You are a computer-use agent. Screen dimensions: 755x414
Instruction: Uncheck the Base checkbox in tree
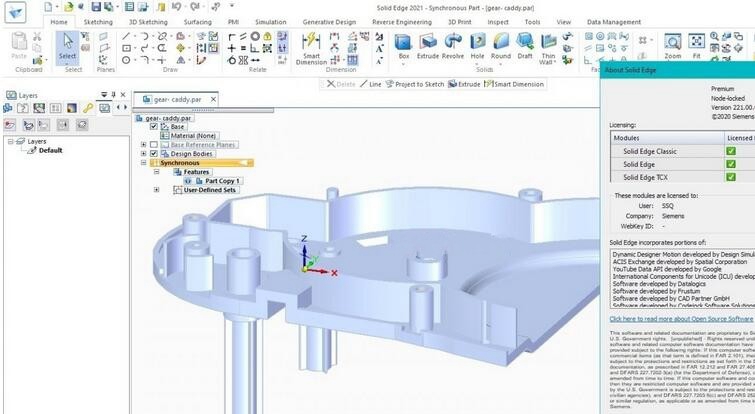pyautogui.click(x=154, y=127)
